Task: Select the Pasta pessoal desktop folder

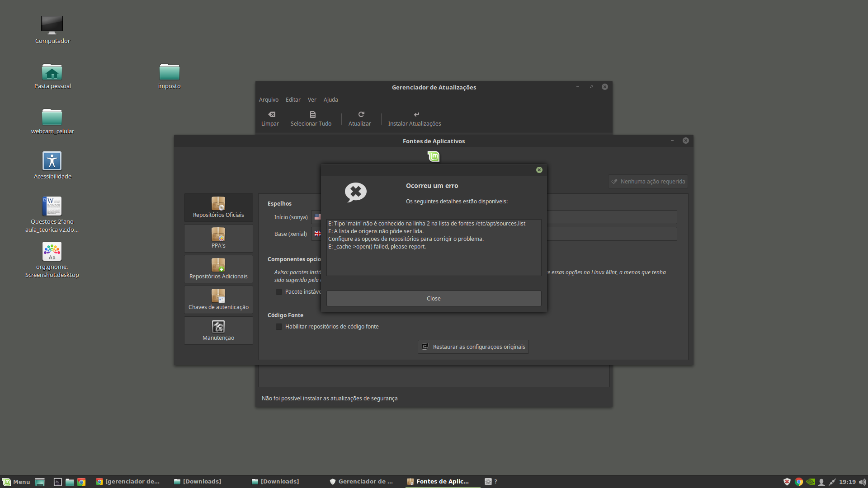Action: coord(52,76)
